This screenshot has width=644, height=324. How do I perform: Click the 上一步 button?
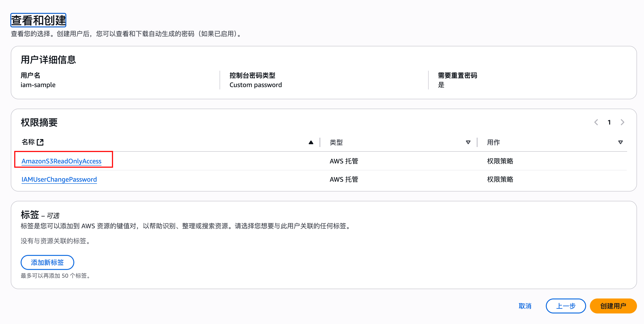click(x=565, y=306)
